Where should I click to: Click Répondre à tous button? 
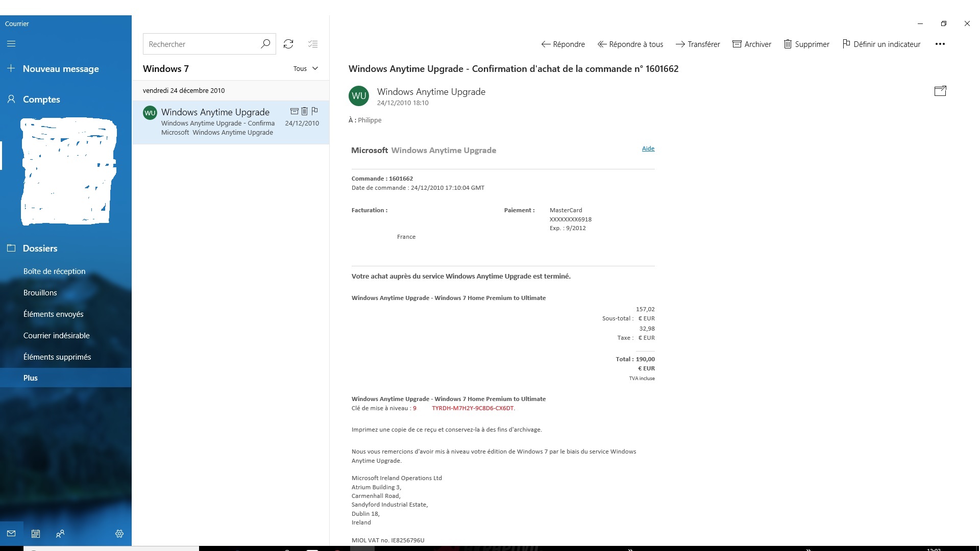630,44
